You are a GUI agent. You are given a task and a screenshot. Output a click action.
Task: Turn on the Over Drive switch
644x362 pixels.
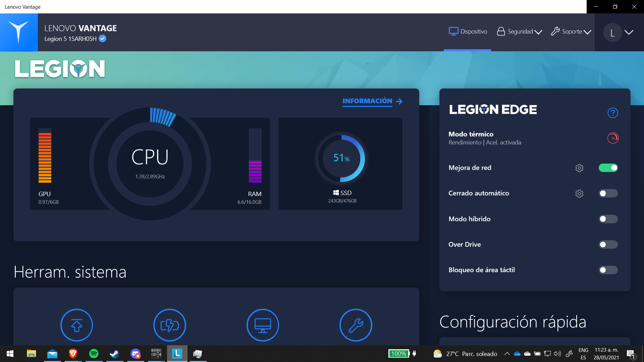coord(608,245)
